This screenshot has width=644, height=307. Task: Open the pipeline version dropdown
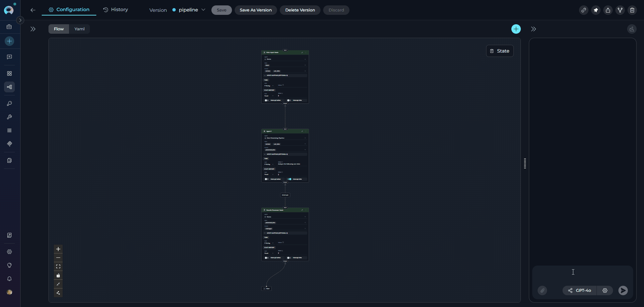(x=189, y=10)
